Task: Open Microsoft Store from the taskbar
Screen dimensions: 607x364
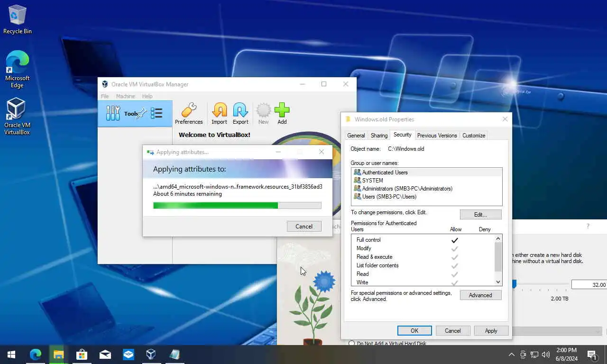Action: pyautogui.click(x=82, y=354)
